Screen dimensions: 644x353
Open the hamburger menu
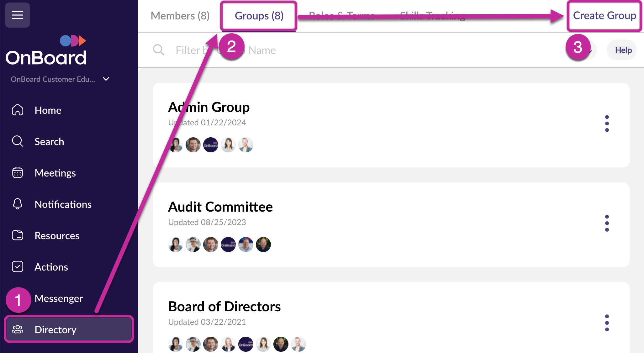pyautogui.click(x=18, y=15)
